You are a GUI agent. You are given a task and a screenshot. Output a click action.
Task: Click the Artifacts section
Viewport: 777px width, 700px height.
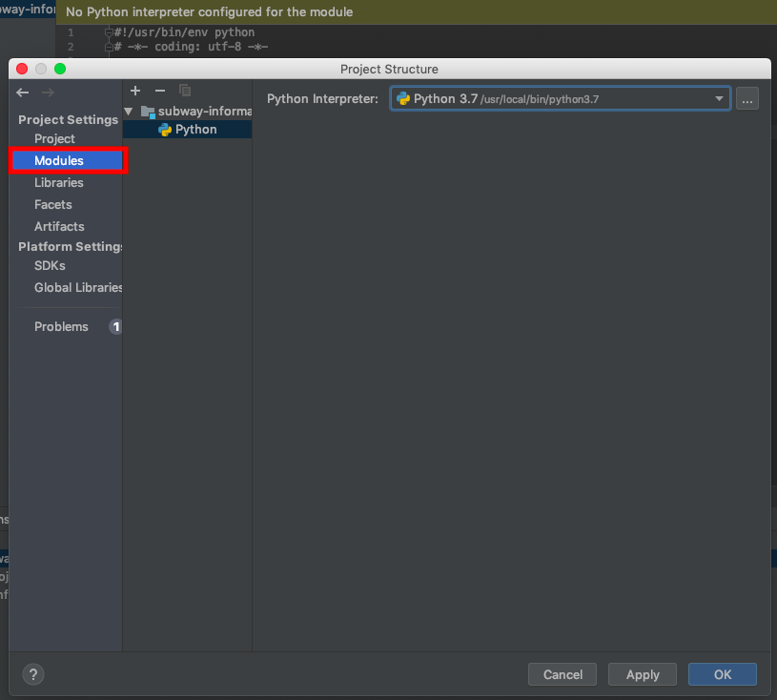59,226
